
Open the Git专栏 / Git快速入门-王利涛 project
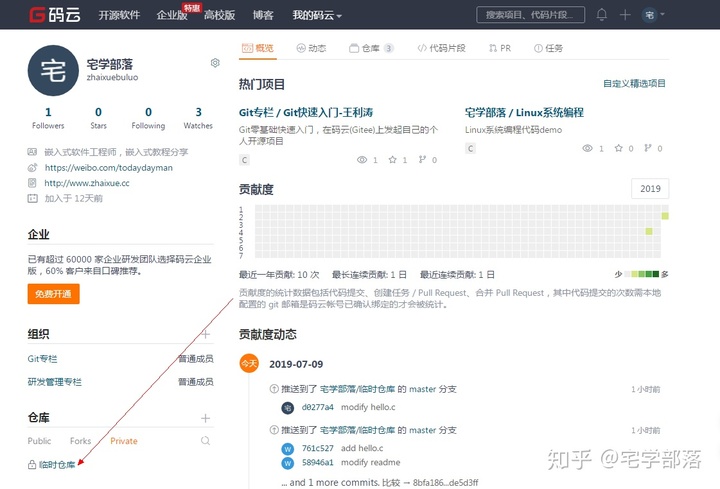(306, 112)
